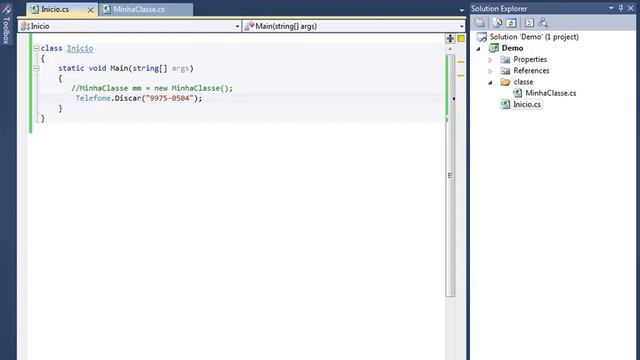Click the Refresh icon in Solution Explorer
The height and width of the screenshot is (360, 640).
click(x=511, y=23)
